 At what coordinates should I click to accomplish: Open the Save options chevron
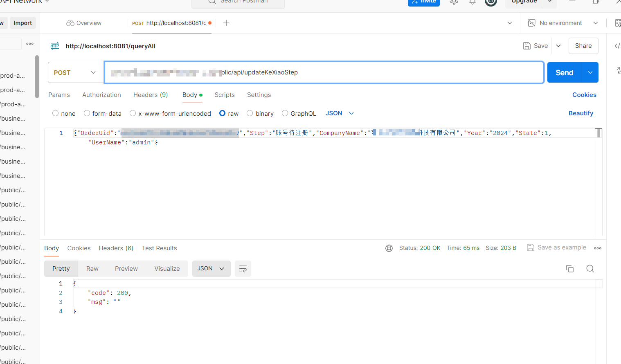[558, 46]
